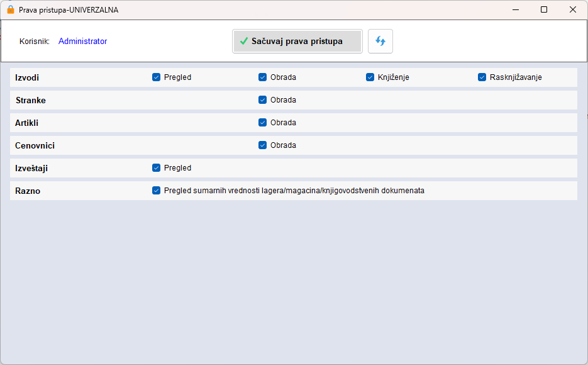Uncheck Pregled in the Izveštaji row
Screen dimensions: 588x365
click(x=157, y=167)
